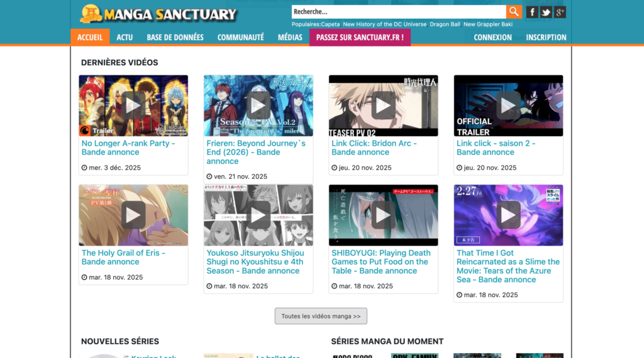Click the date mer. 3 déc. 2025
Image resolution: width=644 pixels, height=358 pixels.
[x=114, y=168]
